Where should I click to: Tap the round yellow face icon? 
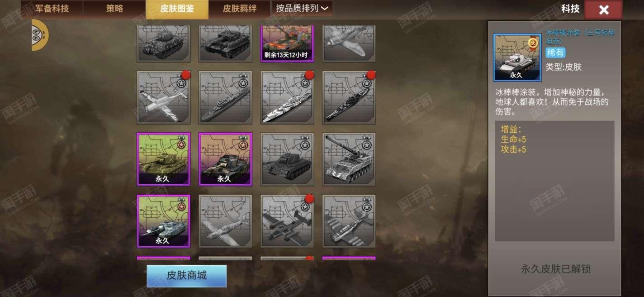pyautogui.click(x=40, y=35)
